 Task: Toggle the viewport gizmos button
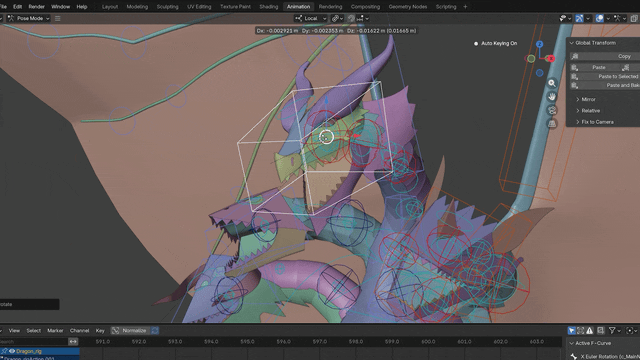pos(579,18)
